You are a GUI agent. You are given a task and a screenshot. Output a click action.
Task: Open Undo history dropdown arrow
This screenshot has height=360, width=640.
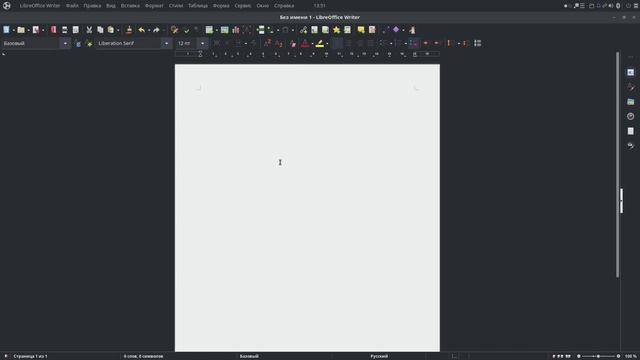[x=149, y=30]
